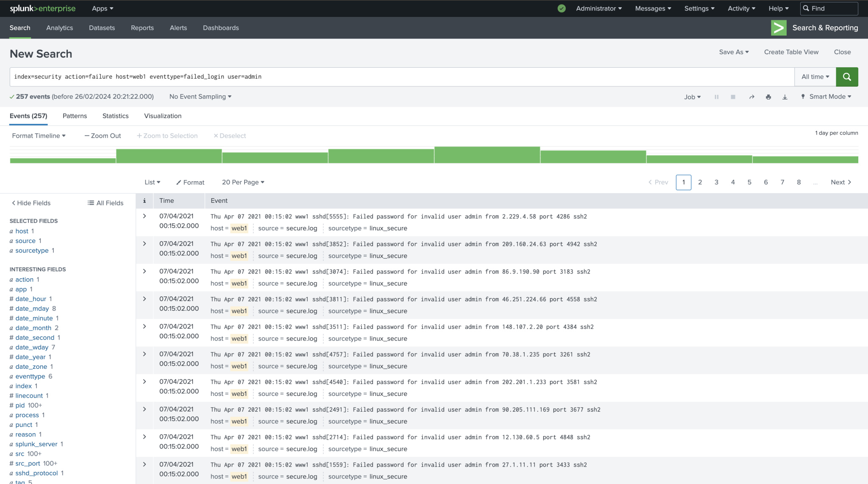This screenshot has height=484, width=868.
Task: Select the first timeline column
Action: tap(63, 160)
